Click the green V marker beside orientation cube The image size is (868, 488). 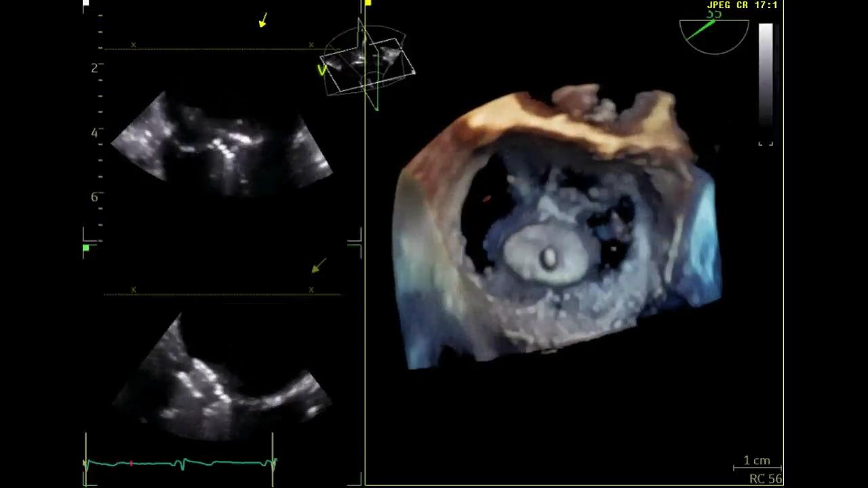(323, 69)
